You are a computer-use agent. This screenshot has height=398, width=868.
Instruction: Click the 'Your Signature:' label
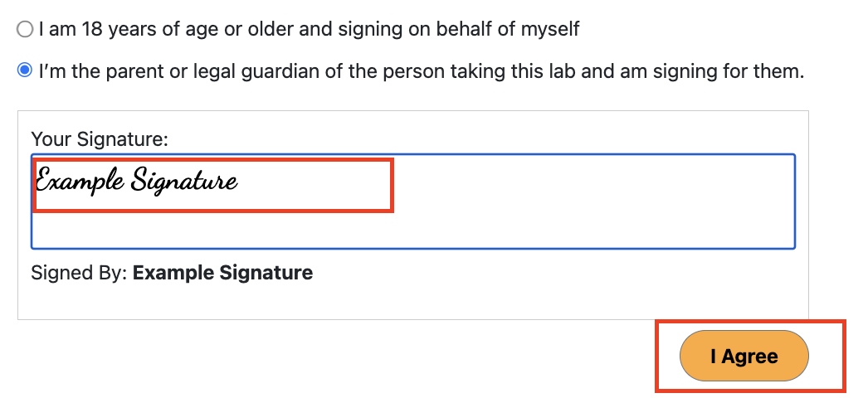100,138
